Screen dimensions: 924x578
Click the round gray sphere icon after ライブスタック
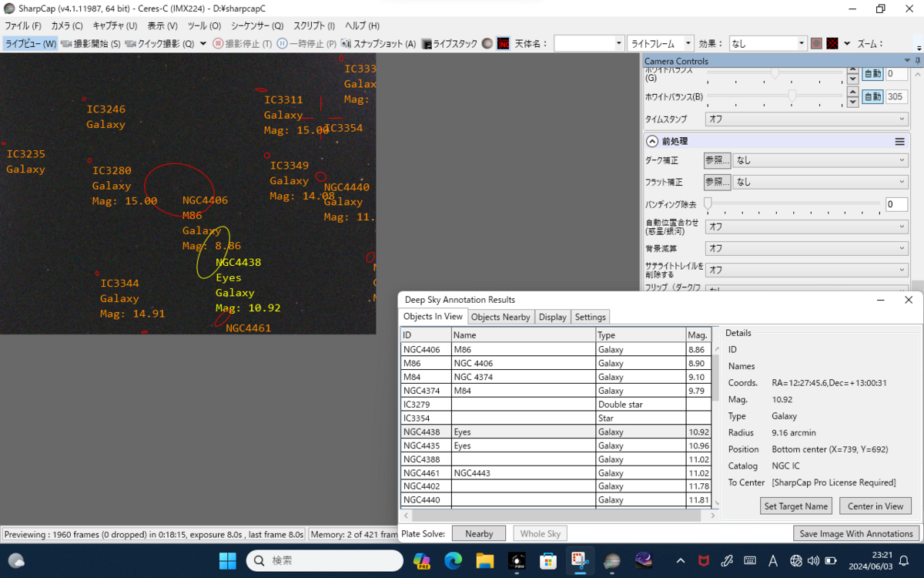487,44
